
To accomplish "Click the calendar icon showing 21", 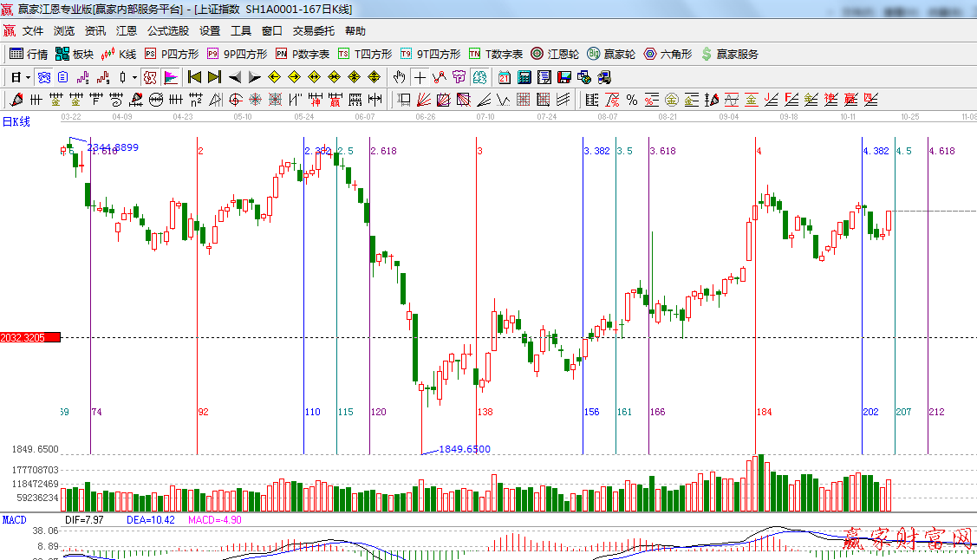I will click(504, 77).
